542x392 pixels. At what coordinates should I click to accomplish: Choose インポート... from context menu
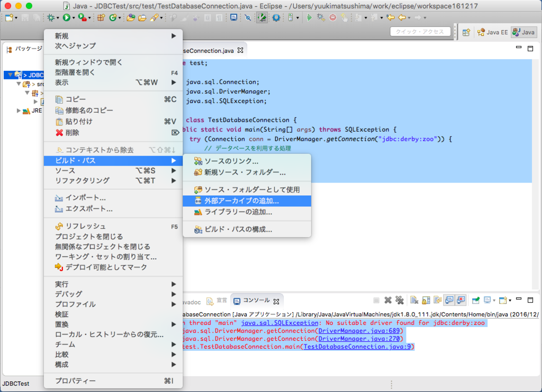pos(113,198)
